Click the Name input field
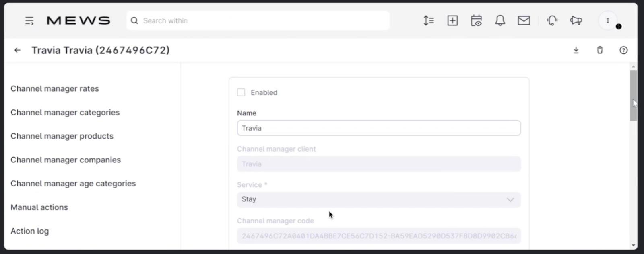644x254 pixels. tap(379, 128)
